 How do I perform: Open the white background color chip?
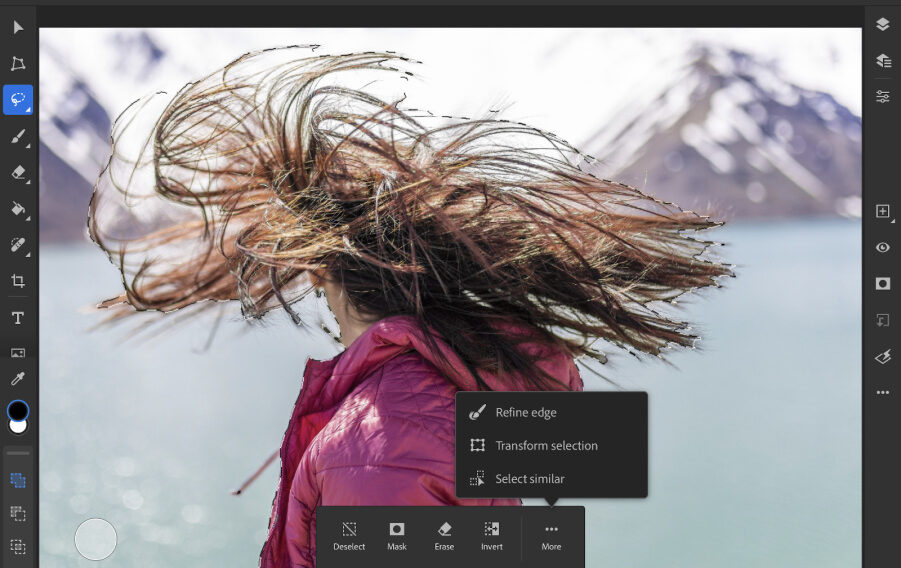pos(18,427)
